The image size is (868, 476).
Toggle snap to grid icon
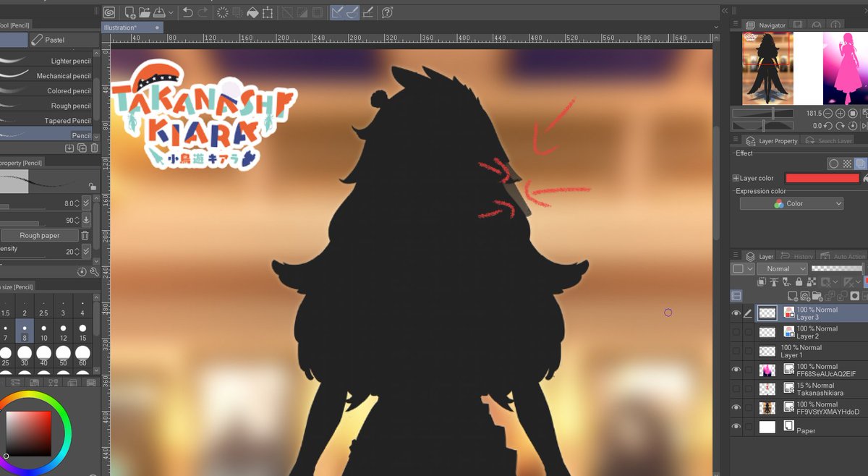[367, 12]
